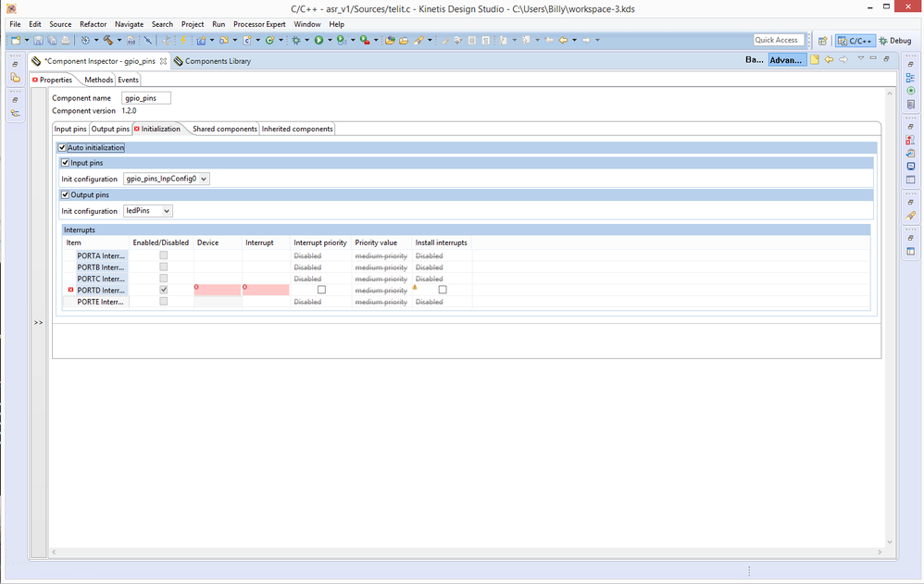Close the Component Inspector gpio_pins tab
Screen dimensions: 924x584
point(163,61)
